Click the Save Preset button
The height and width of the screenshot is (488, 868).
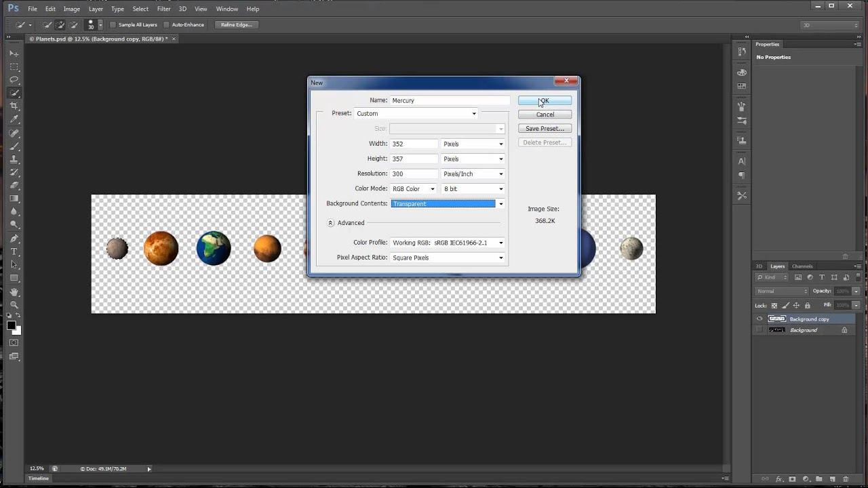545,129
